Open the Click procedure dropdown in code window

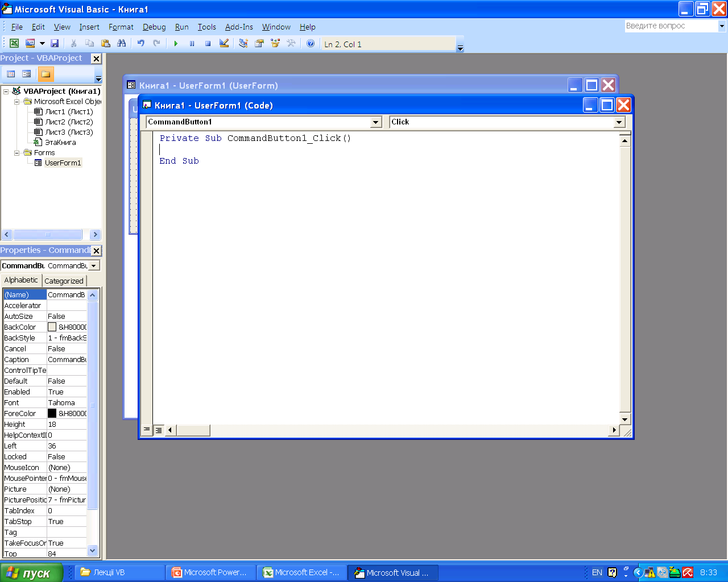click(619, 122)
